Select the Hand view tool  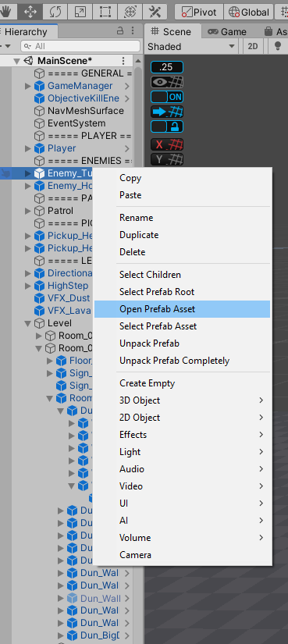(x=7, y=12)
